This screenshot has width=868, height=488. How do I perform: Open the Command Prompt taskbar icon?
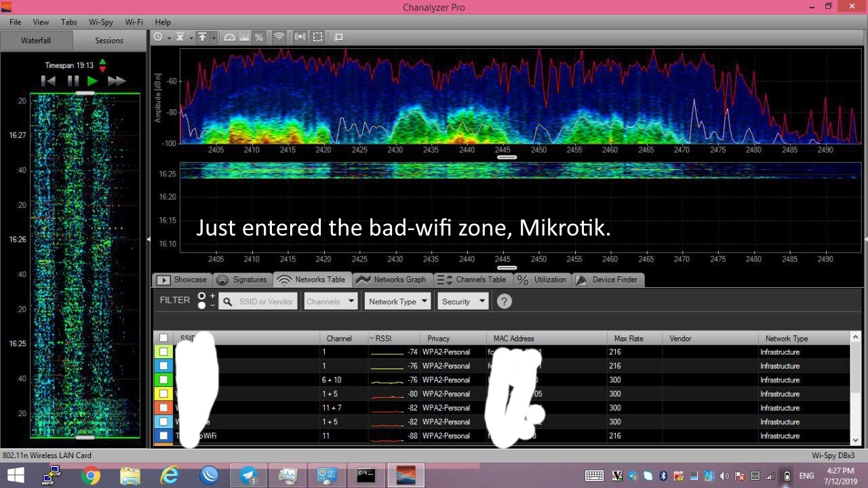366,476
